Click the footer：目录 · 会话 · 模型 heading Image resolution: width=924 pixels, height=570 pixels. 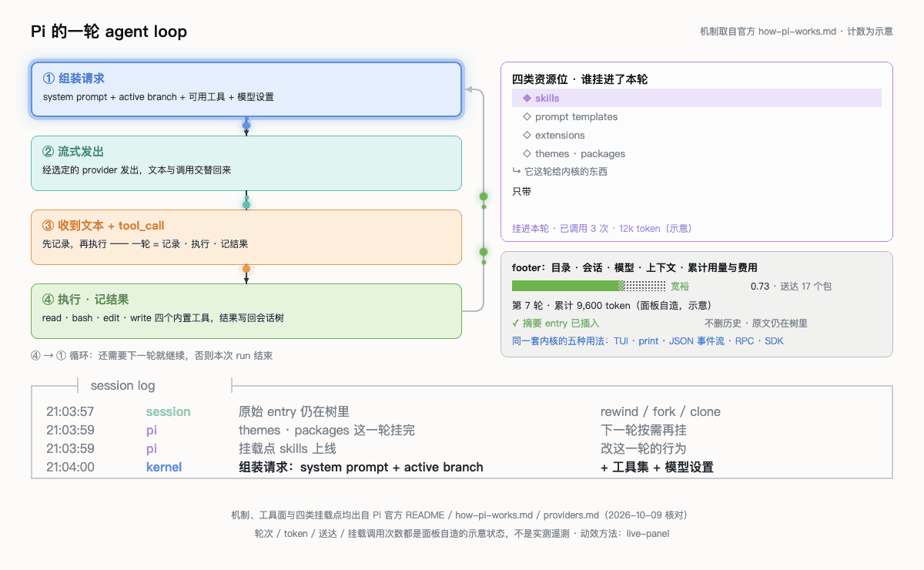point(634,267)
